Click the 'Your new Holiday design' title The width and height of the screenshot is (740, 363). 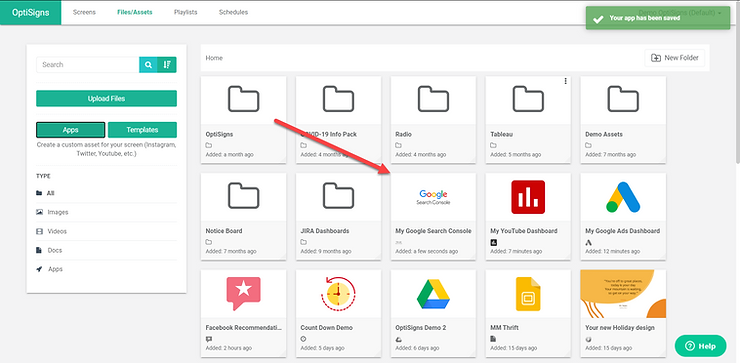(x=620, y=328)
